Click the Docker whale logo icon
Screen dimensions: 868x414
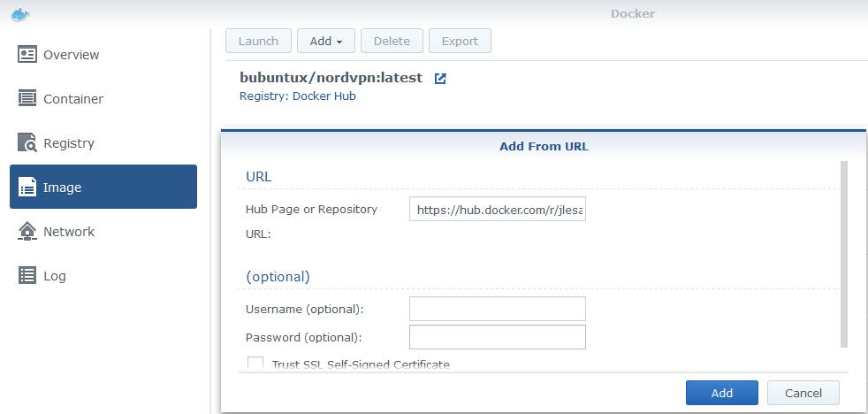20,14
